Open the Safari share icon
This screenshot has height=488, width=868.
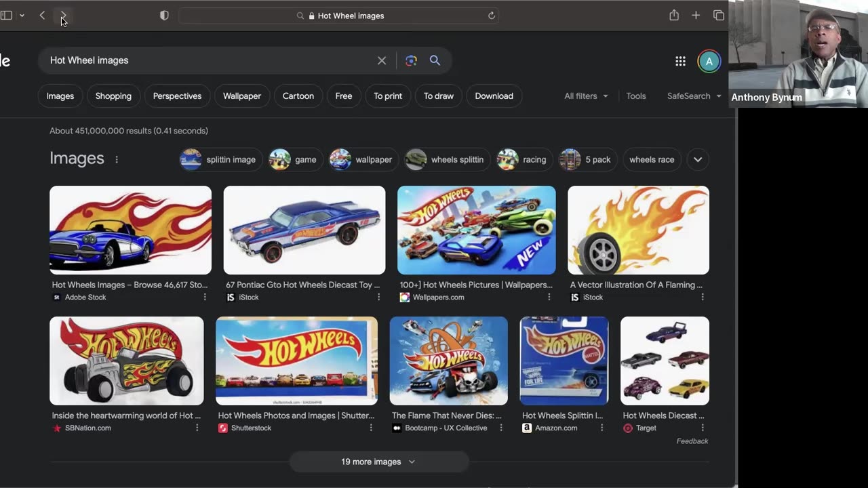point(674,16)
